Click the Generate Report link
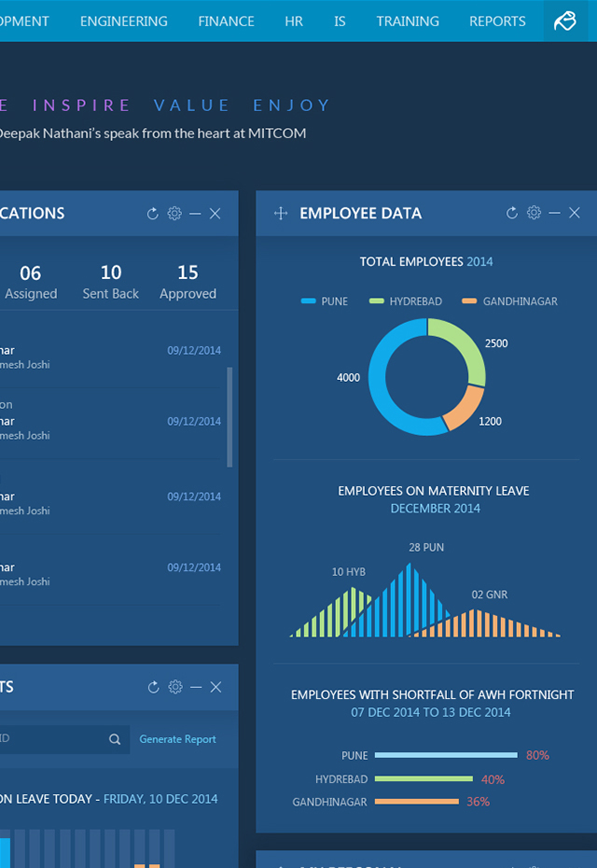The height and width of the screenshot is (868, 597). (x=177, y=739)
